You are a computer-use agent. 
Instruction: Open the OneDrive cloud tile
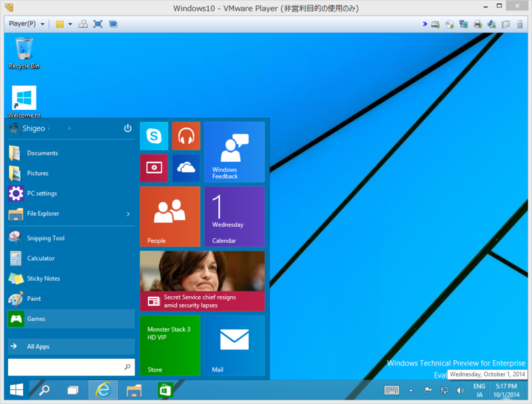point(186,168)
